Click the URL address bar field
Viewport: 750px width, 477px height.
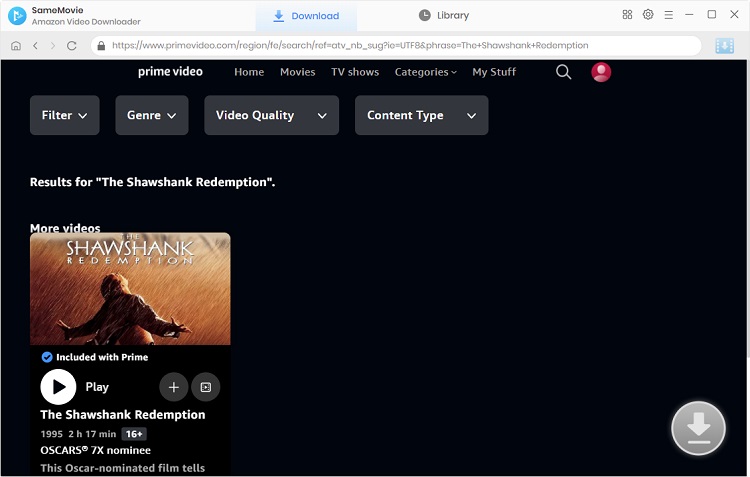tap(396, 45)
